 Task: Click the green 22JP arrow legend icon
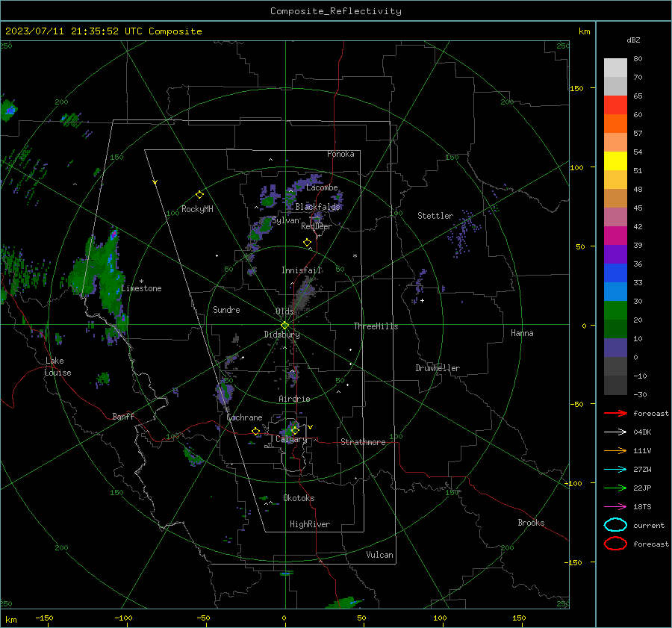coord(615,488)
